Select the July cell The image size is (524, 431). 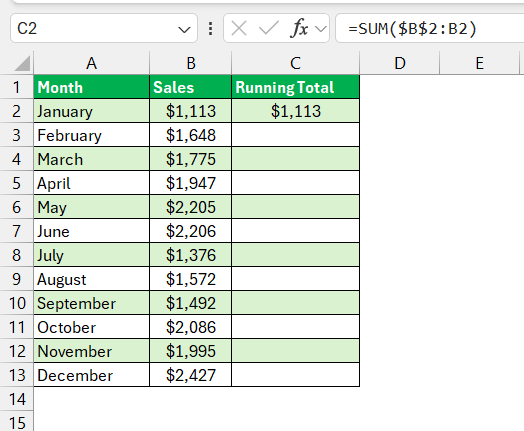(91, 255)
